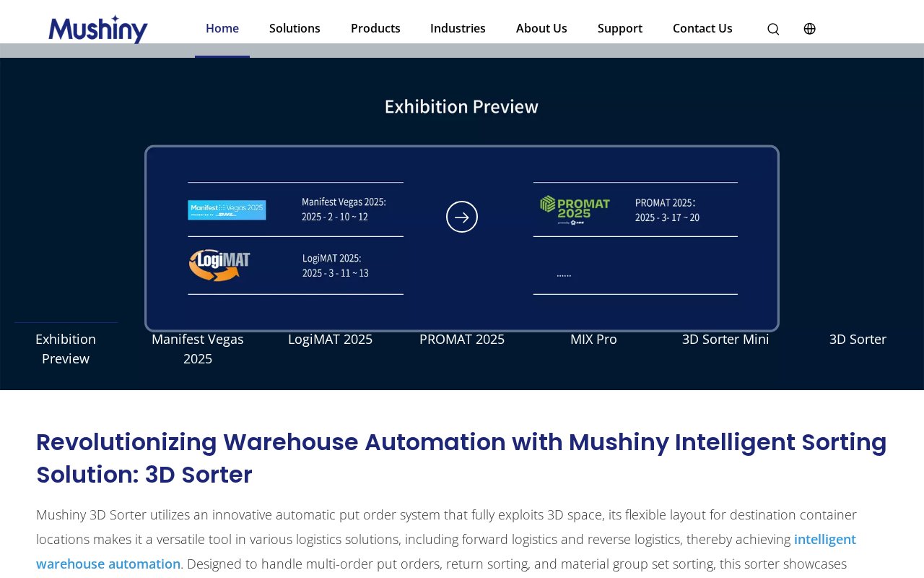The height and width of the screenshot is (578, 924).
Task: Click the Exhibition Preview banner title
Action: click(461, 106)
